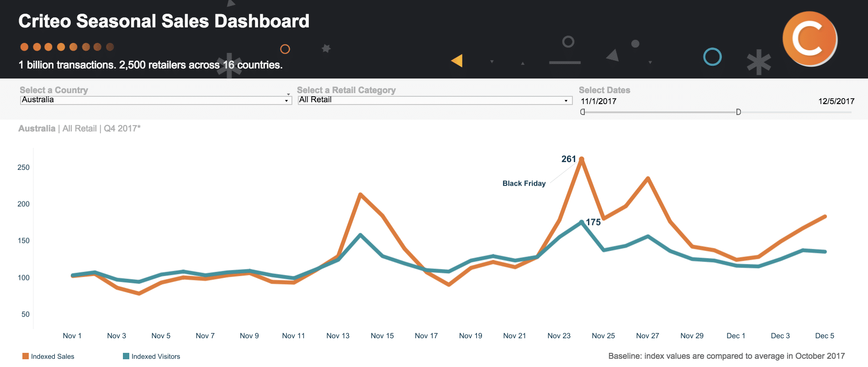
Task: Click the Select Dates label
Action: tap(604, 90)
